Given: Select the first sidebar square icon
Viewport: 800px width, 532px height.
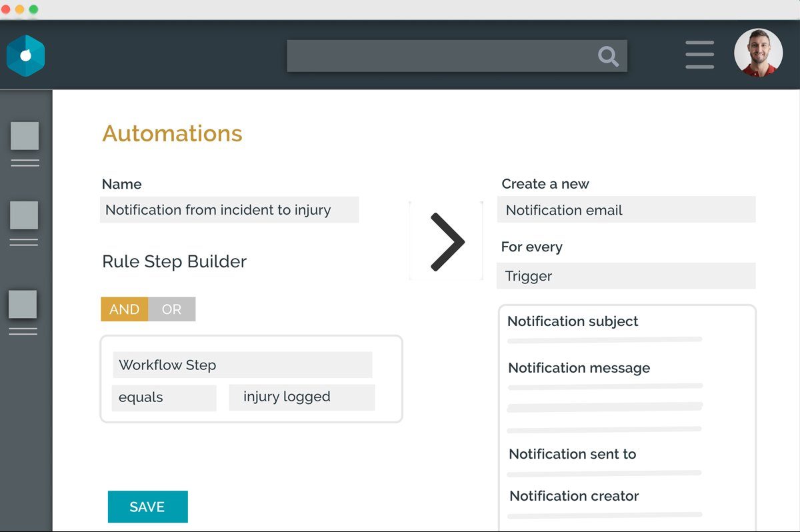Looking at the screenshot, I should [25, 136].
